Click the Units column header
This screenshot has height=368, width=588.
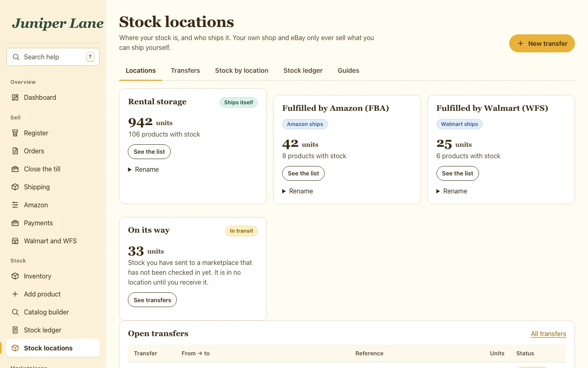coord(497,353)
